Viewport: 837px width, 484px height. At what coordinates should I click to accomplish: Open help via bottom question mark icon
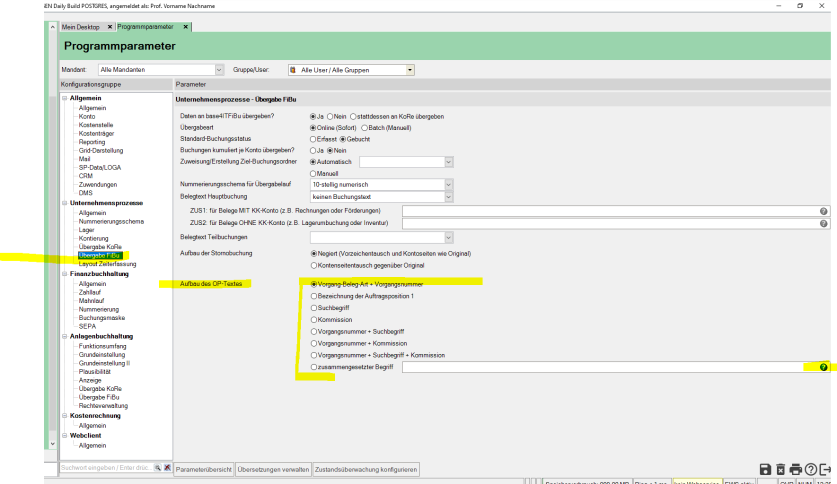point(811,469)
